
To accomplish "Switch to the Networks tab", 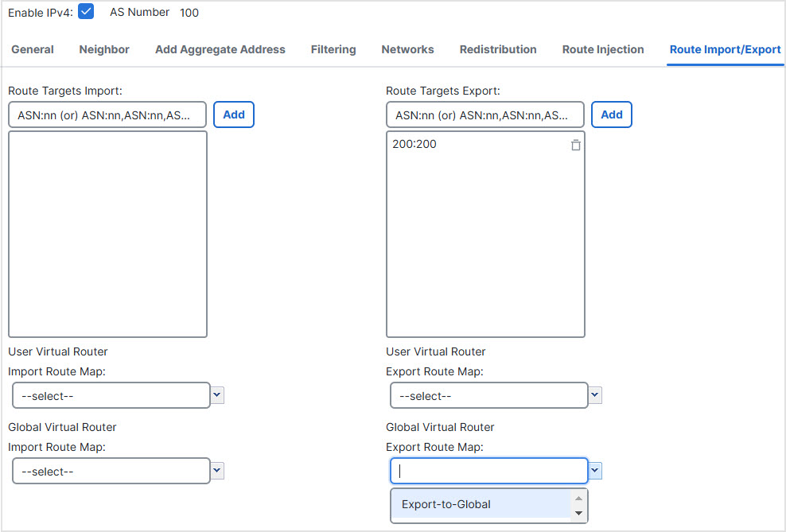I will click(x=407, y=49).
